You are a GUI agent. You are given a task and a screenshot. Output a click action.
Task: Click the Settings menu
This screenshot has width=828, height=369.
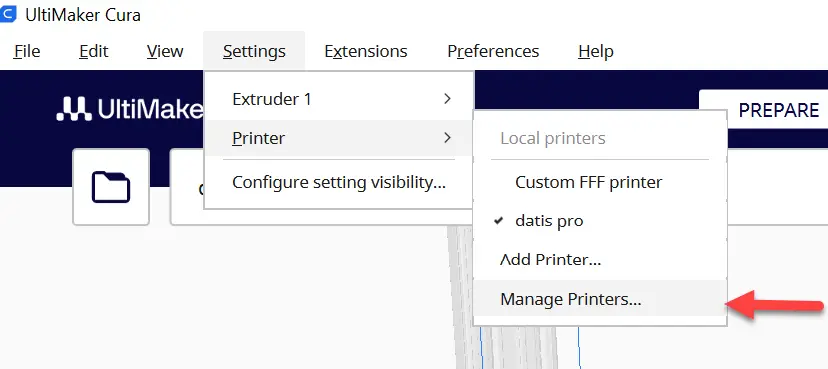[x=254, y=51]
